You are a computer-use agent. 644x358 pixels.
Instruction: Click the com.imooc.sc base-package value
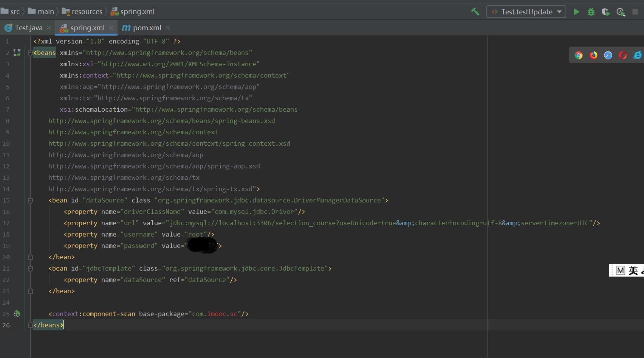tap(214, 314)
